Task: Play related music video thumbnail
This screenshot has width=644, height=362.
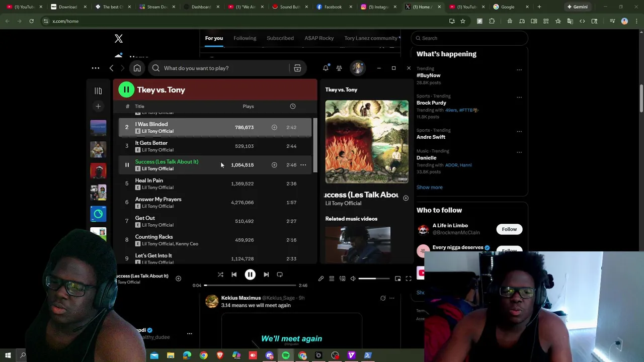Action: 358,244
